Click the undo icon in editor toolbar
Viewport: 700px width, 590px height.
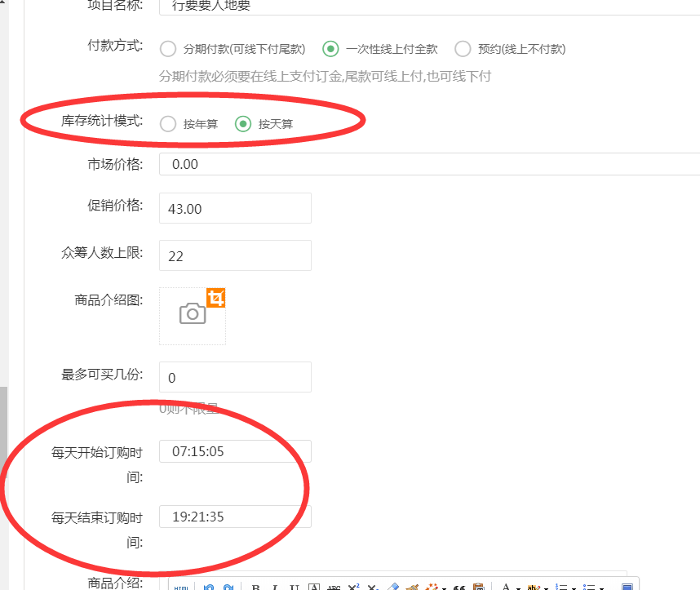coord(209,588)
